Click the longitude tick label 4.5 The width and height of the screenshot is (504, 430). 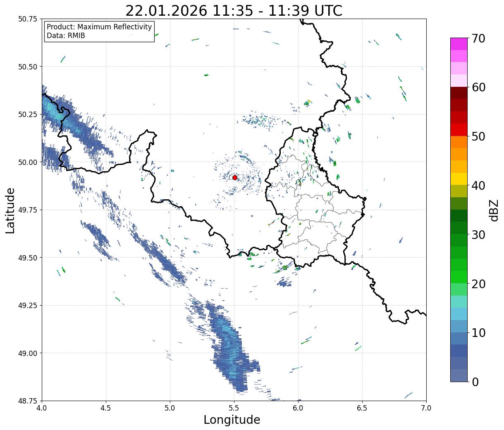point(106,408)
